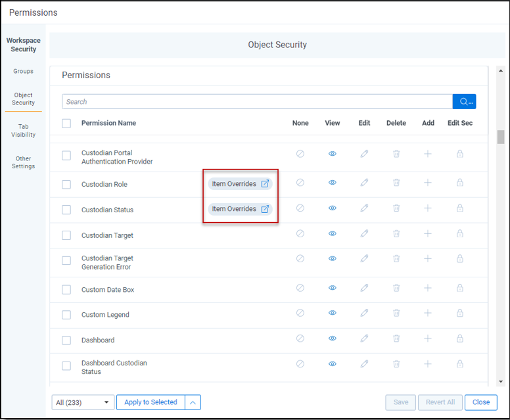Click the Permission Name column header
510x420 pixels.
click(108, 123)
